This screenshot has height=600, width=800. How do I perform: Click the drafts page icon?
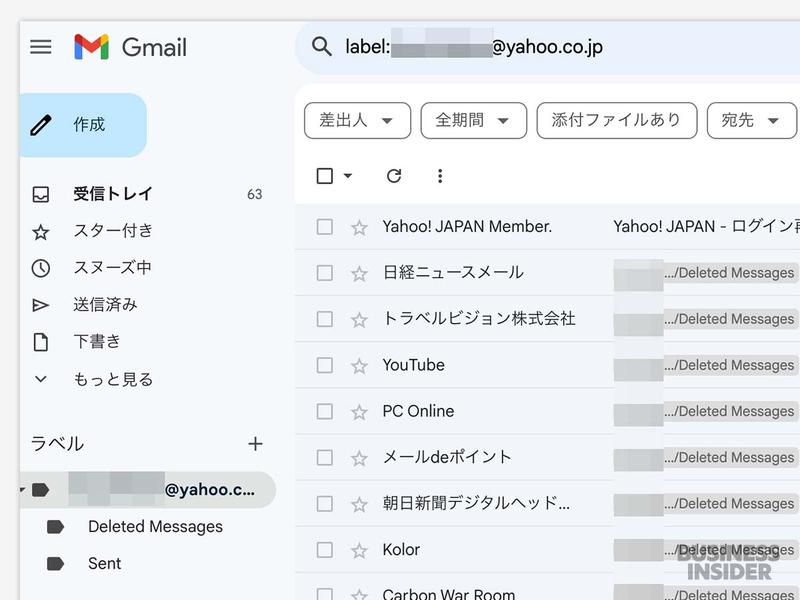click(41, 342)
